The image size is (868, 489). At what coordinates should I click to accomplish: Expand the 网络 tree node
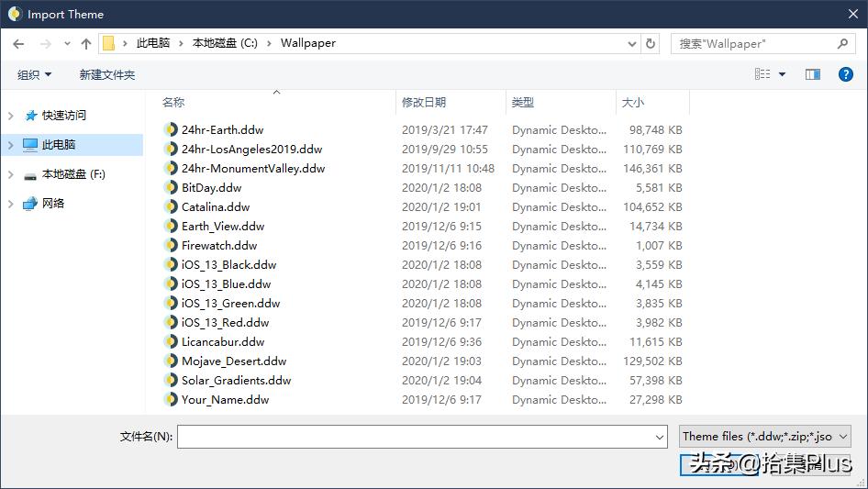click(10, 204)
